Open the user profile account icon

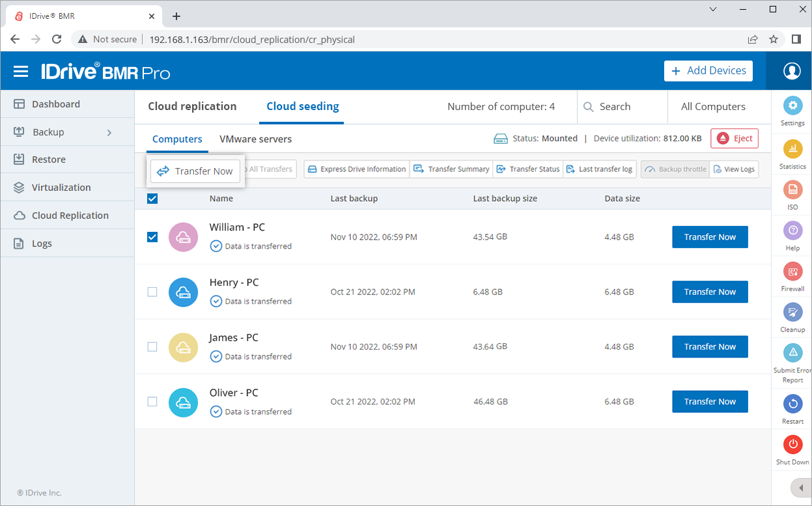click(x=792, y=71)
